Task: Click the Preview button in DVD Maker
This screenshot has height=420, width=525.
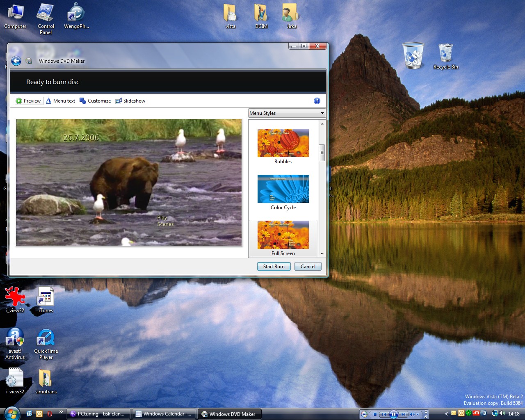Action: coord(29,101)
